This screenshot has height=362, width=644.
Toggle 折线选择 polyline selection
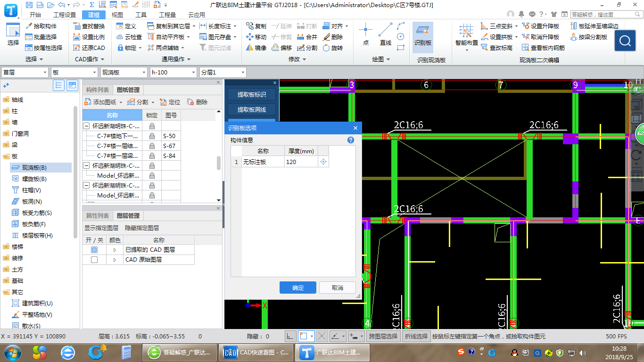(x=416, y=336)
